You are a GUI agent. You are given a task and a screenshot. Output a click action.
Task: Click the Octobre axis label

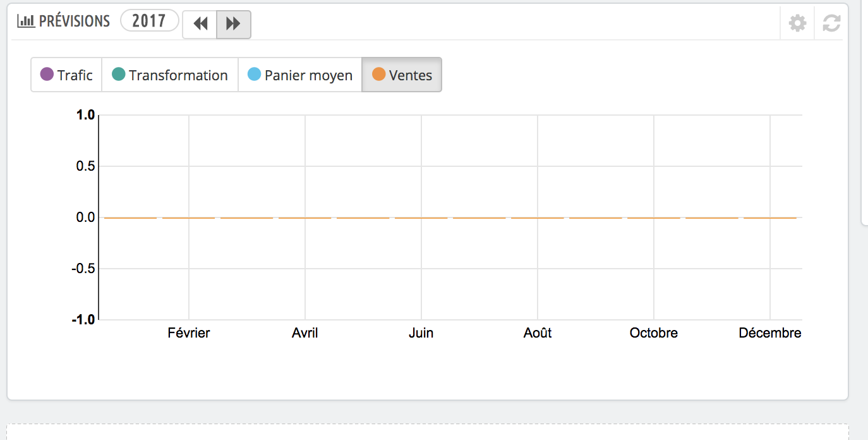pos(654,333)
